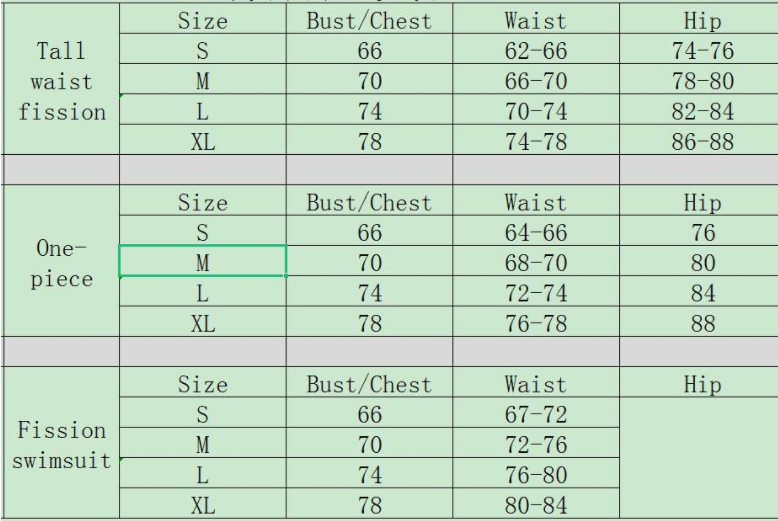Click the cell with value 76-78
This screenshot has width=778, height=521.
[535, 323]
